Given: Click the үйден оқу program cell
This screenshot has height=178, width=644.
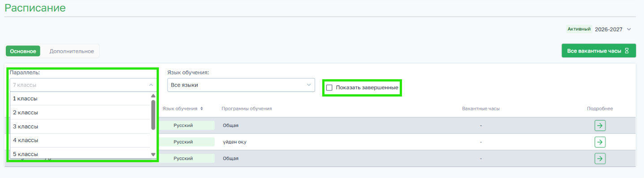Looking at the screenshot, I should [235, 142].
